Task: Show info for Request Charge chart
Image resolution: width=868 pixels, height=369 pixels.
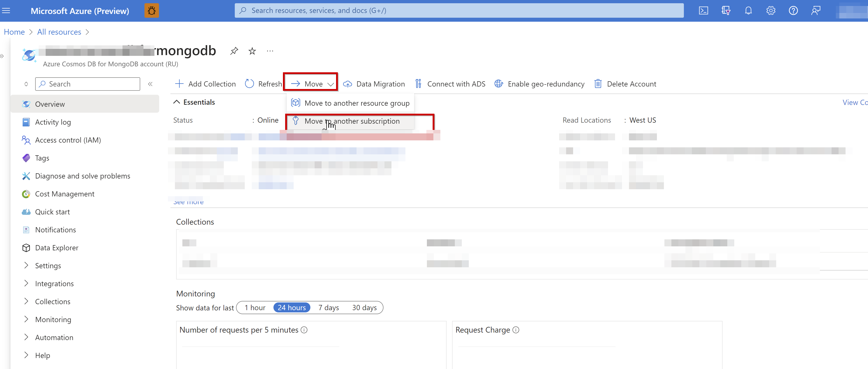Action: [516, 330]
